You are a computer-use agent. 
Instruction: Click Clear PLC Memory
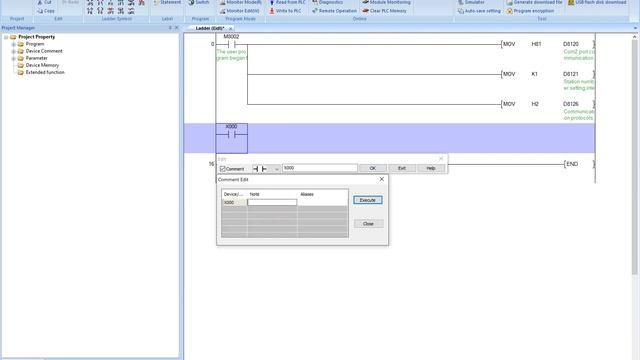384,11
